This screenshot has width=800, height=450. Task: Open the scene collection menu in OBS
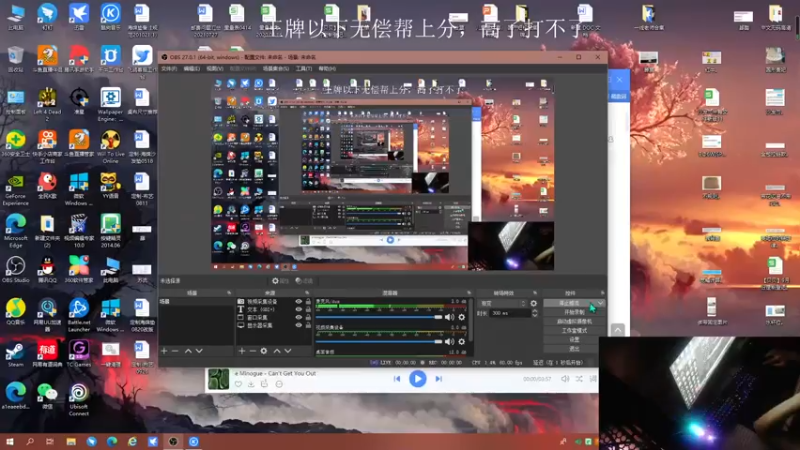coord(276,68)
